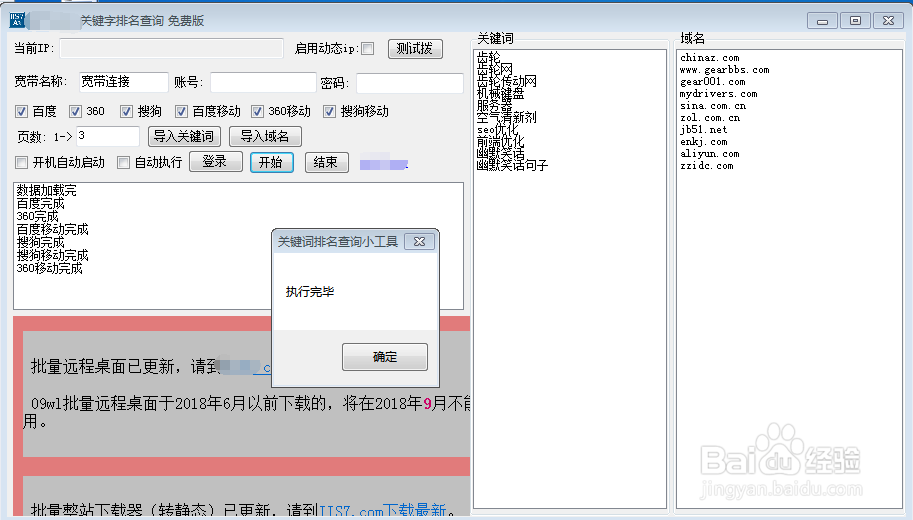
Task: Click the app icon in the title bar
Action: click(16, 20)
